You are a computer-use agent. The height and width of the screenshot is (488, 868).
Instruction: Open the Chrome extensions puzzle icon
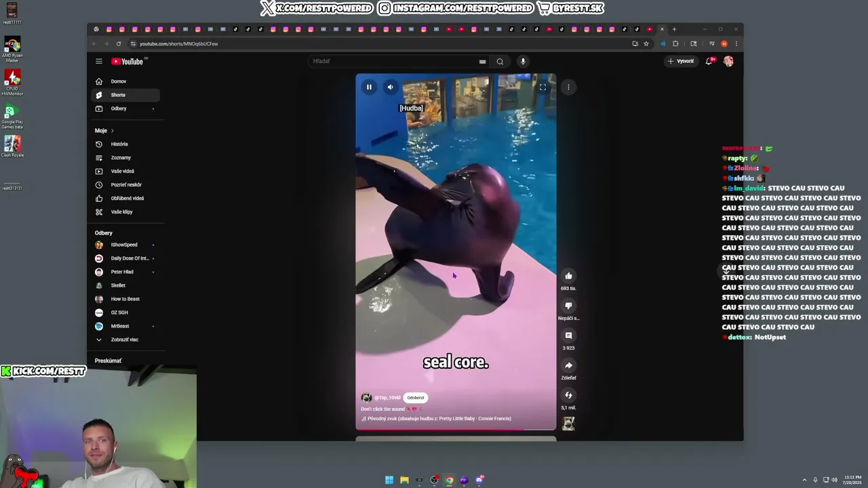[x=675, y=43]
